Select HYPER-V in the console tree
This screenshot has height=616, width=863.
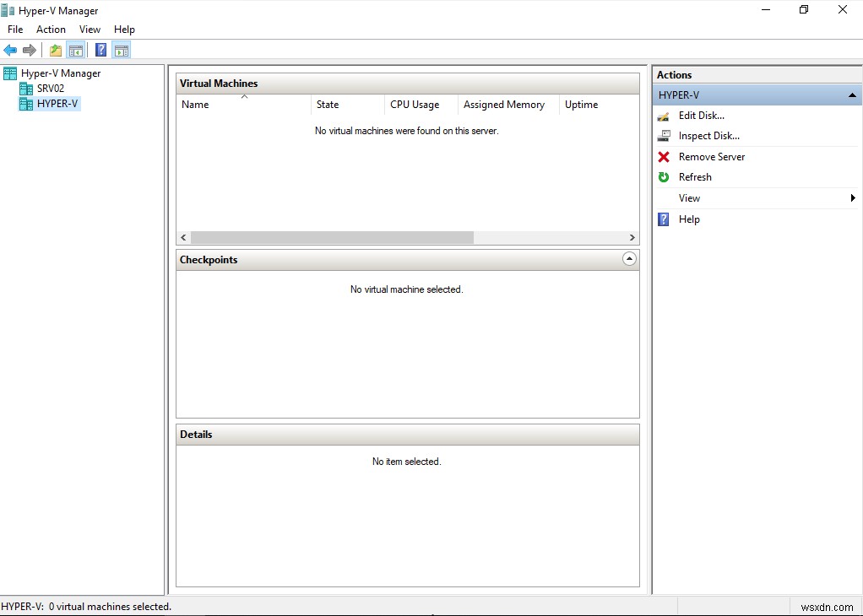(x=57, y=104)
